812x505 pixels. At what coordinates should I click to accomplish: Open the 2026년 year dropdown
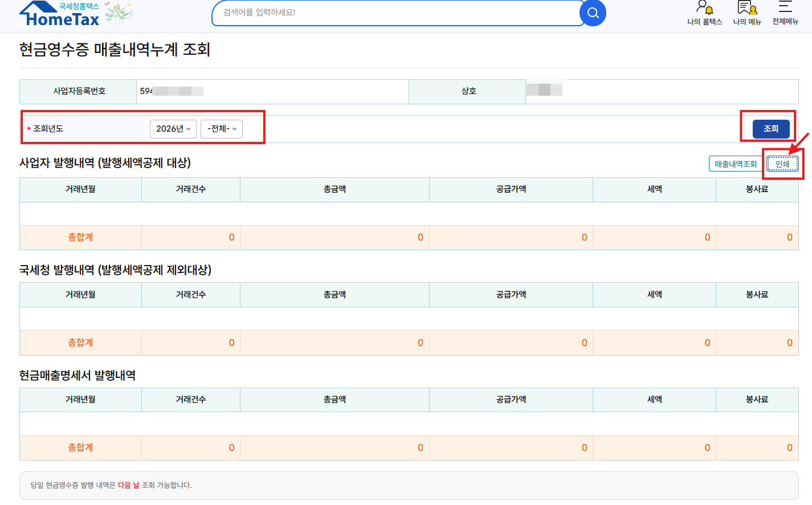[173, 129]
